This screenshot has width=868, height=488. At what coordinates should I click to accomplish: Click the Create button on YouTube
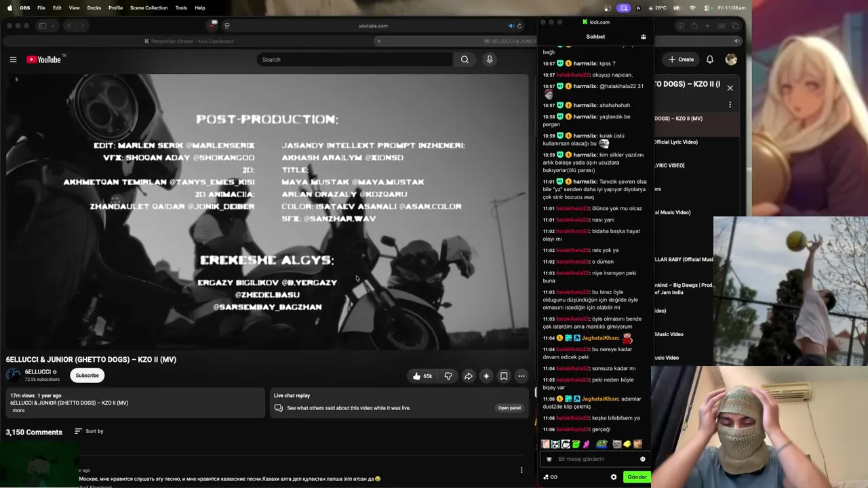click(682, 60)
